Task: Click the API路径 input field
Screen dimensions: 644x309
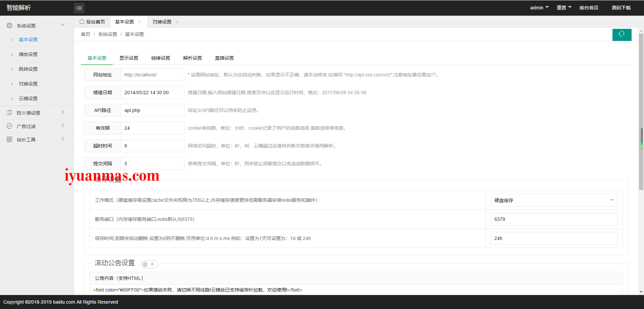Action: point(153,110)
